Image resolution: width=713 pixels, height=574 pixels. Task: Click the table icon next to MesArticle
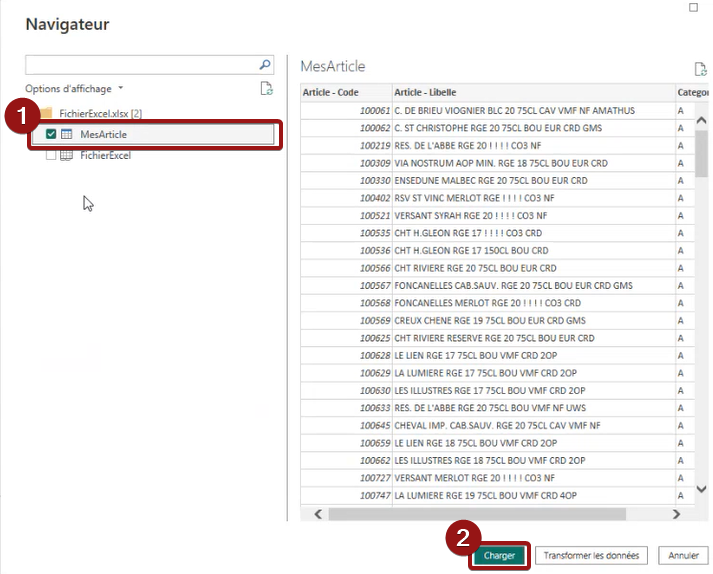click(x=68, y=135)
